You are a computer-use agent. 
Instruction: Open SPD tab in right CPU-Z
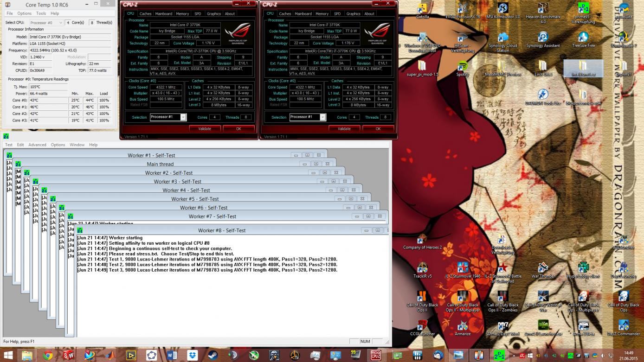337,13
